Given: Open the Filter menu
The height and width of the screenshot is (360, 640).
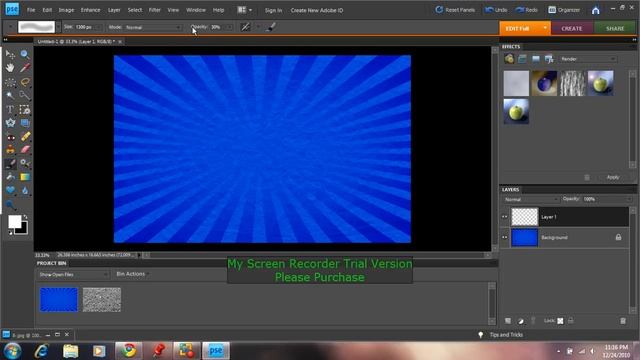Looking at the screenshot, I should (x=154, y=10).
